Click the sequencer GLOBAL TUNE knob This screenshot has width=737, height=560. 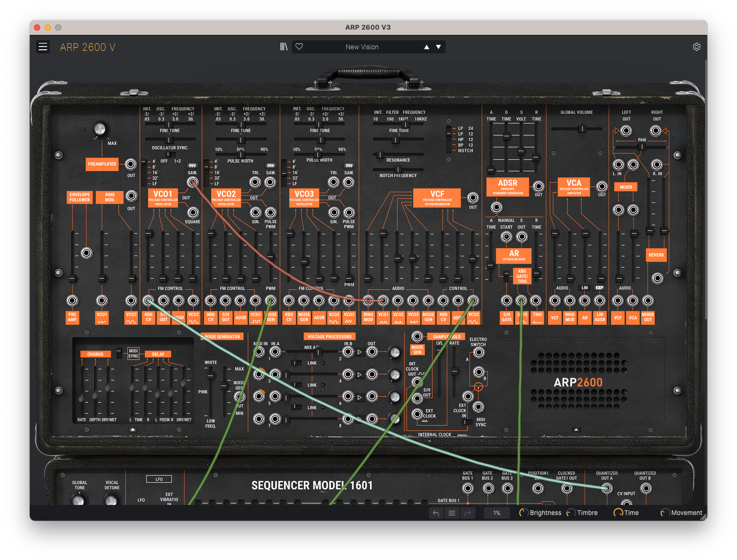[x=78, y=500]
